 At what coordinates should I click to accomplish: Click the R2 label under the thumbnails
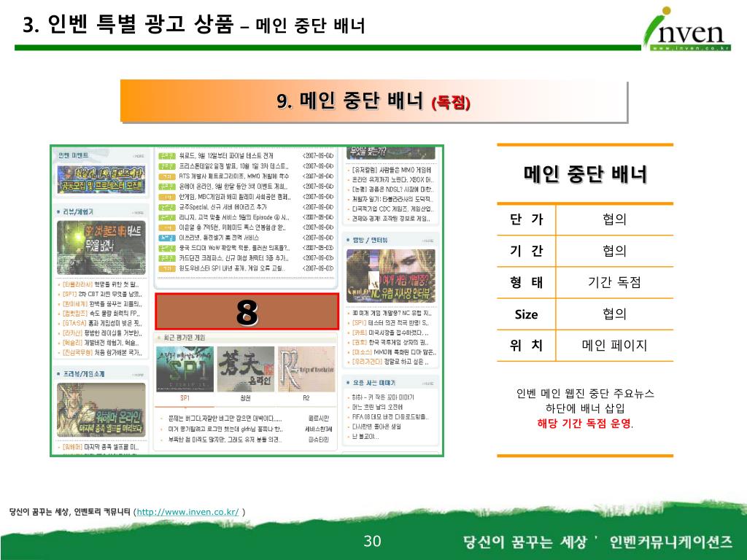pyautogui.click(x=306, y=398)
